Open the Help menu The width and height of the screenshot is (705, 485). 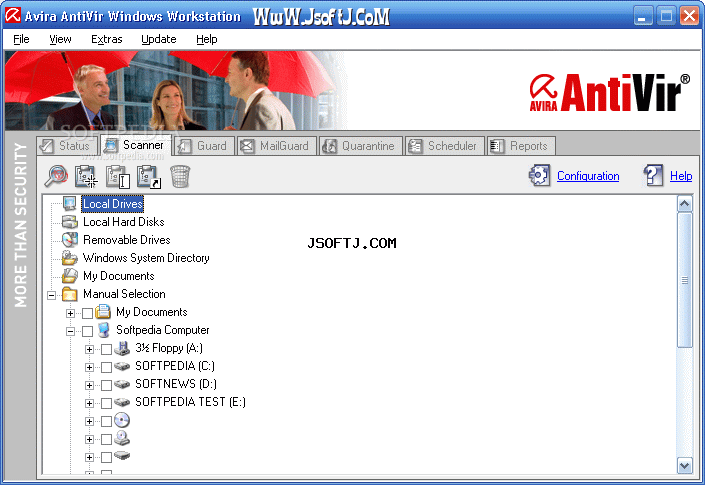[207, 39]
